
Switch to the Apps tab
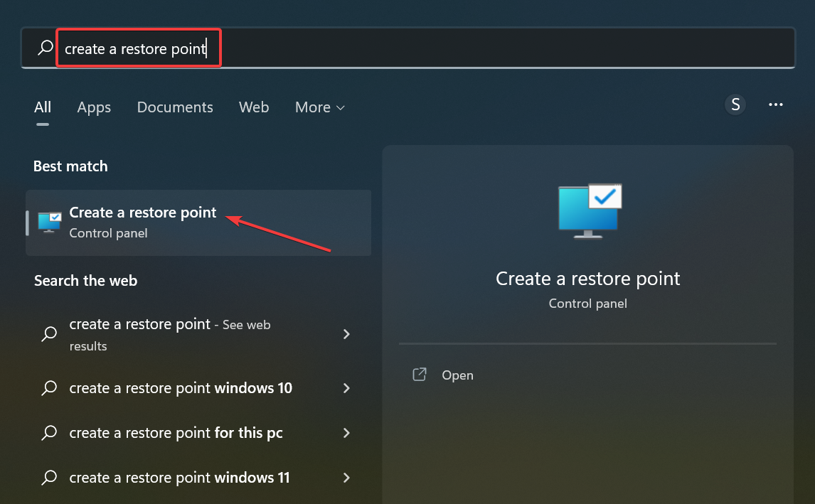point(94,107)
